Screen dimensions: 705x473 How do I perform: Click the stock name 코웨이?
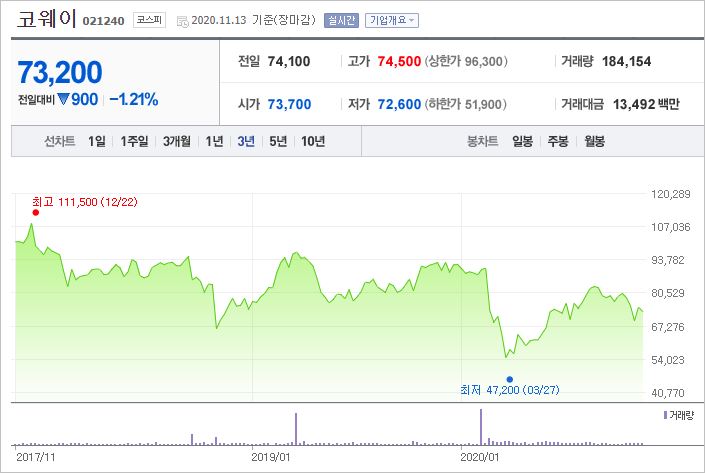[47, 19]
